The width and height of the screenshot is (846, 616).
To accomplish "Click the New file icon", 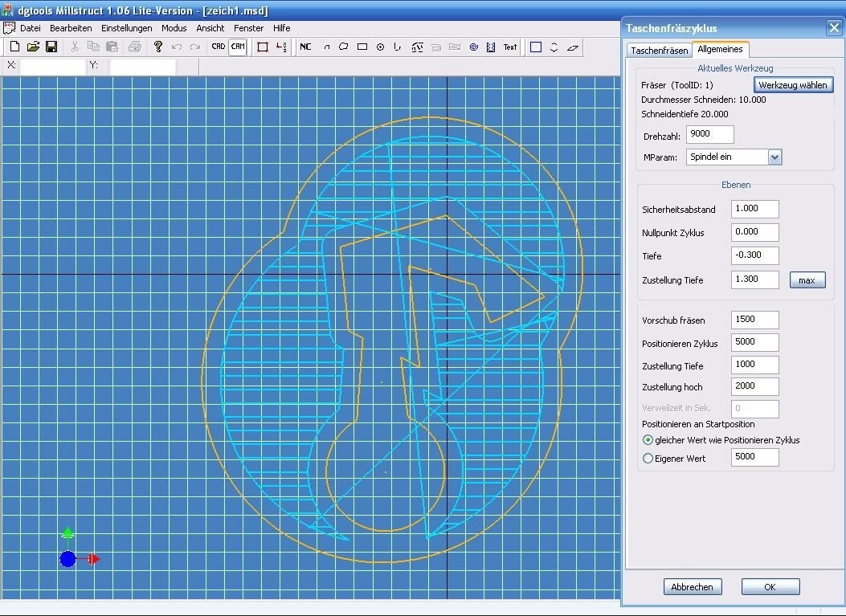I will pos(14,47).
